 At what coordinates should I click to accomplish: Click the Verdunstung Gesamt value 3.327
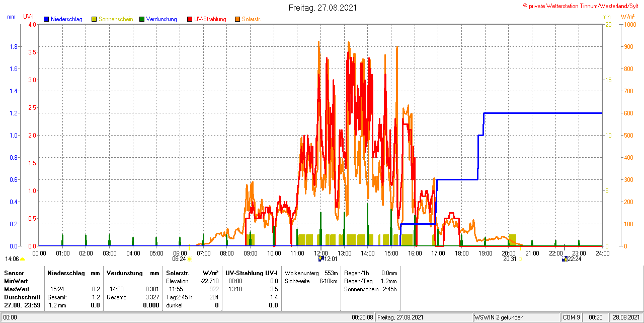coord(152,297)
